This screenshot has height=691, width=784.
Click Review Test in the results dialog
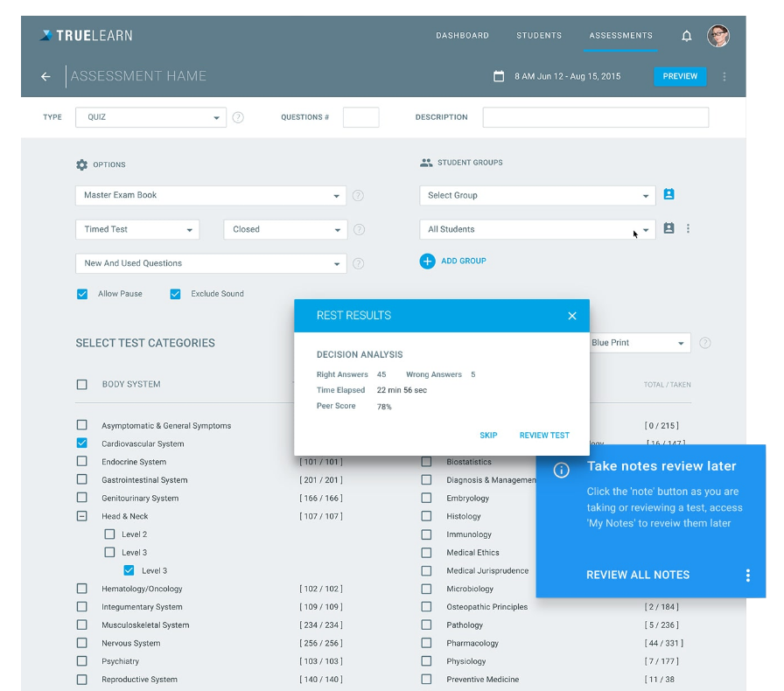(x=544, y=436)
